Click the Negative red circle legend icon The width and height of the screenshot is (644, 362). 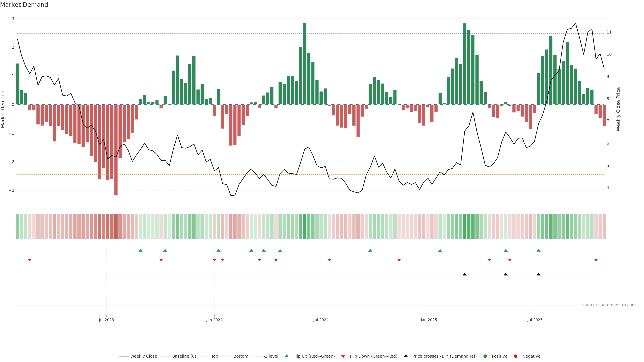[x=516, y=356]
